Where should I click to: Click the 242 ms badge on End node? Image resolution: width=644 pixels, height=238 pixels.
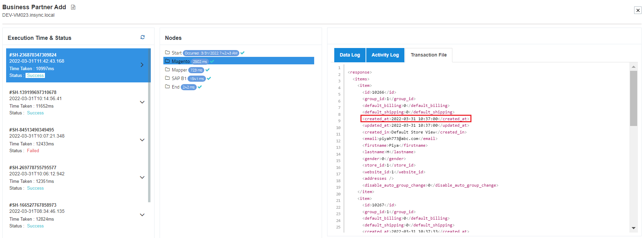(x=189, y=87)
